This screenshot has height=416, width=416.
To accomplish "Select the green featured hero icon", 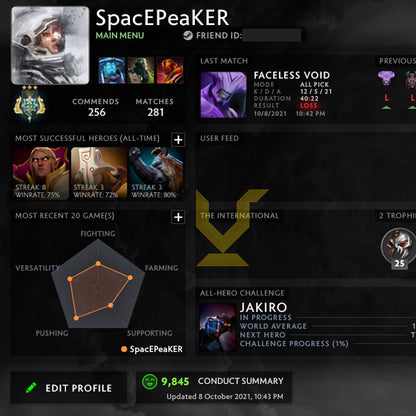I will point(141,70).
